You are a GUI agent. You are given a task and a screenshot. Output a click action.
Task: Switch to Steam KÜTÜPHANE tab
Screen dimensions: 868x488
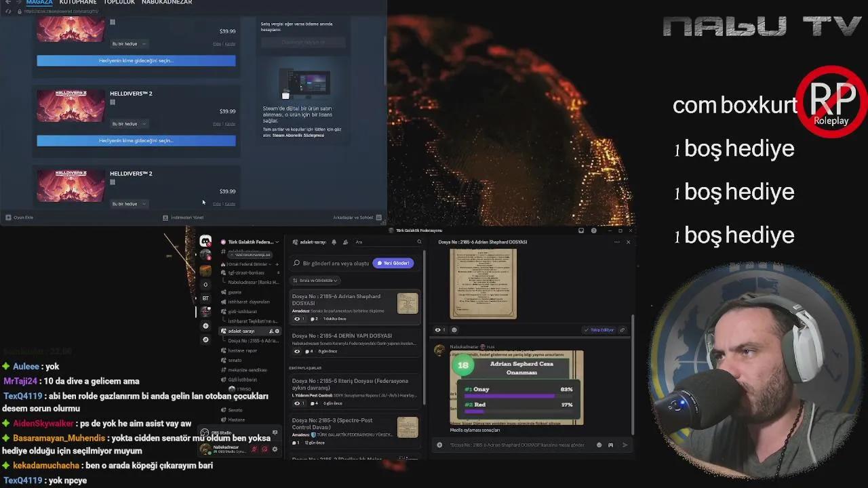[x=78, y=3]
